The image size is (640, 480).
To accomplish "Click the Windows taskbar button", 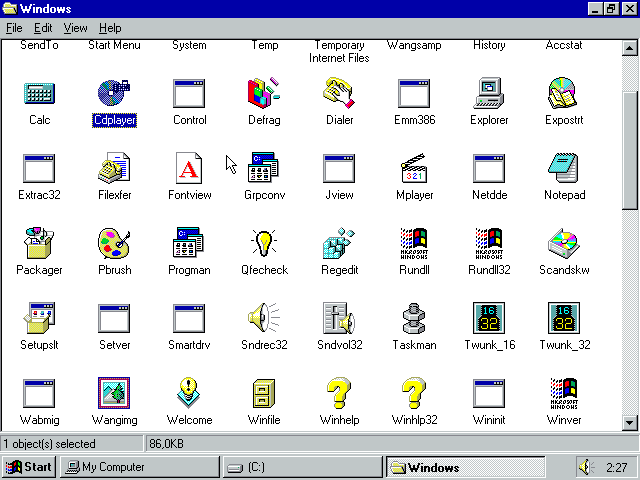I will coord(465,467).
